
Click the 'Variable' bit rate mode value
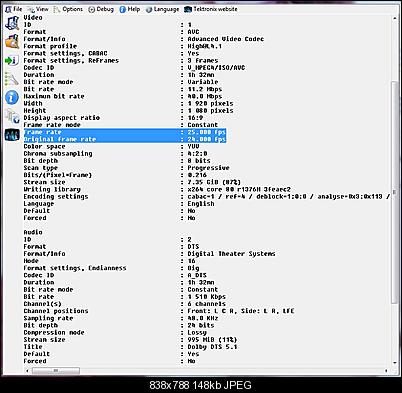click(x=203, y=82)
